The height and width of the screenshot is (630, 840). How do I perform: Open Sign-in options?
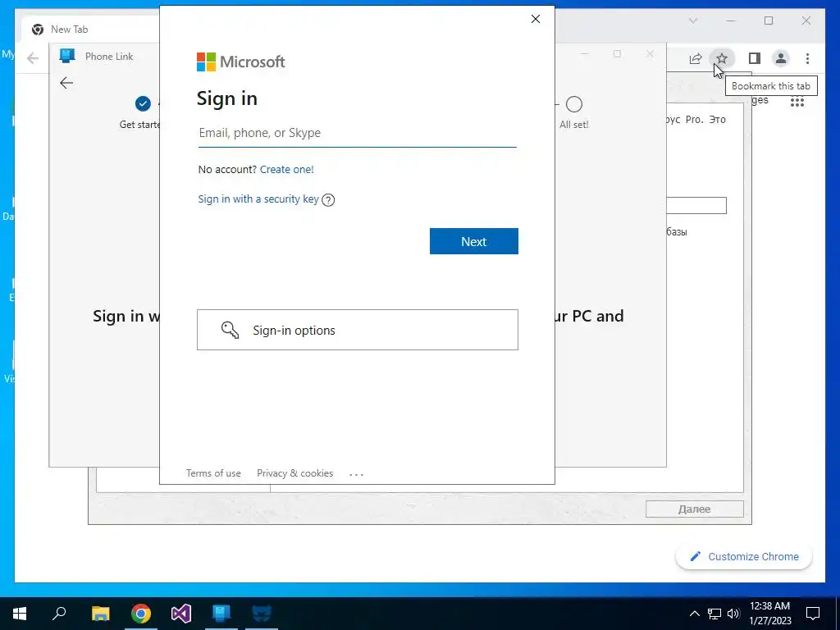click(x=358, y=330)
